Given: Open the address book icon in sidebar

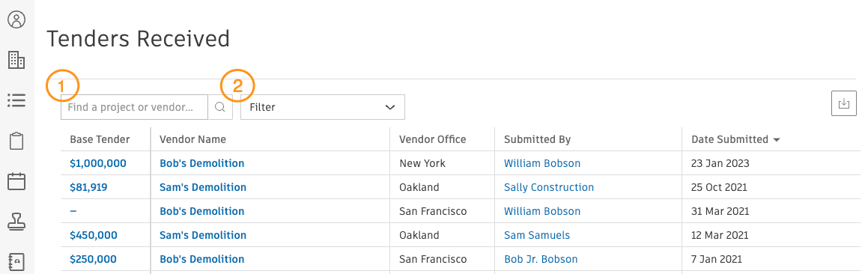Looking at the screenshot, I should tap(16, 261).
